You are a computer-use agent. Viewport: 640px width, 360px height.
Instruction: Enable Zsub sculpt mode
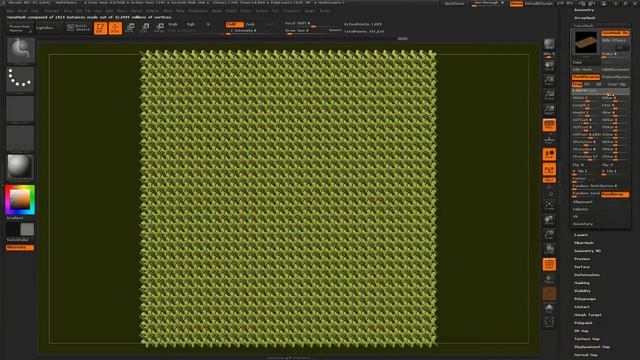pos(251,24)
